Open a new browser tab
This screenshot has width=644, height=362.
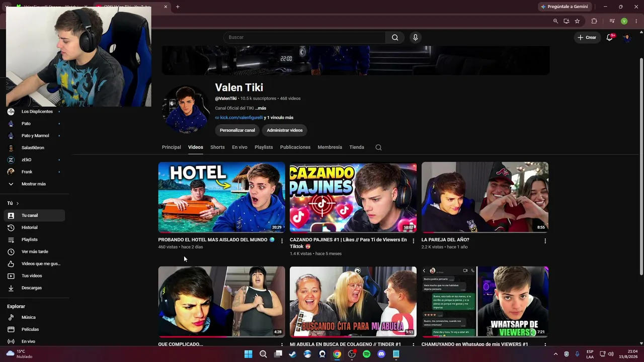click(178, 7)
